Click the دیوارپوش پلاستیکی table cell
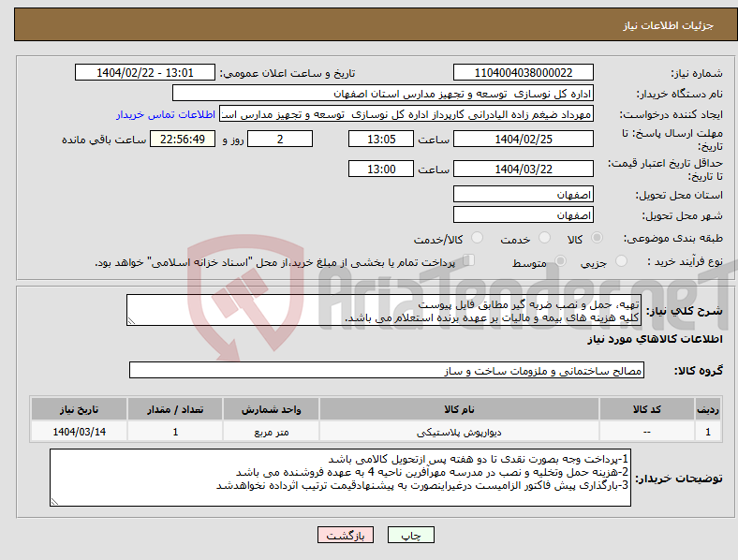The image size is (738, 560). (x=459, y=432)
